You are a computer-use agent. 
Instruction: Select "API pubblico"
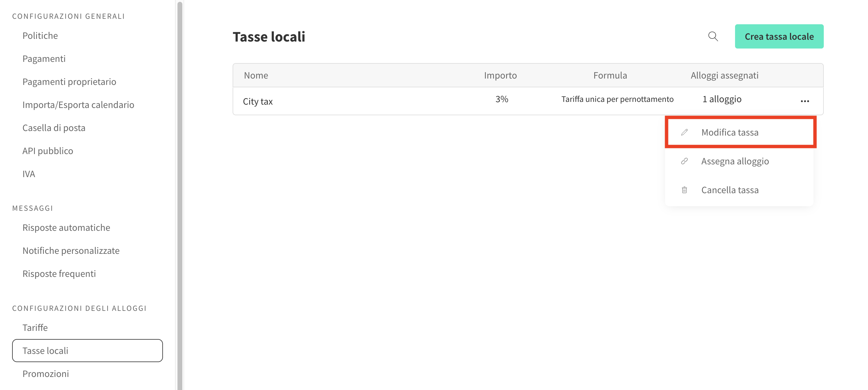[48, 150]
